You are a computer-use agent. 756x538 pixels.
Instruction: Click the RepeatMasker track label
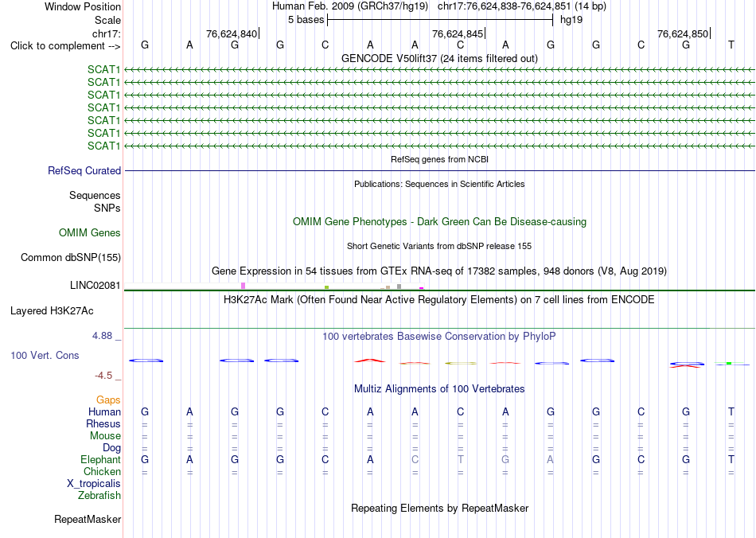tap(88, 519)
